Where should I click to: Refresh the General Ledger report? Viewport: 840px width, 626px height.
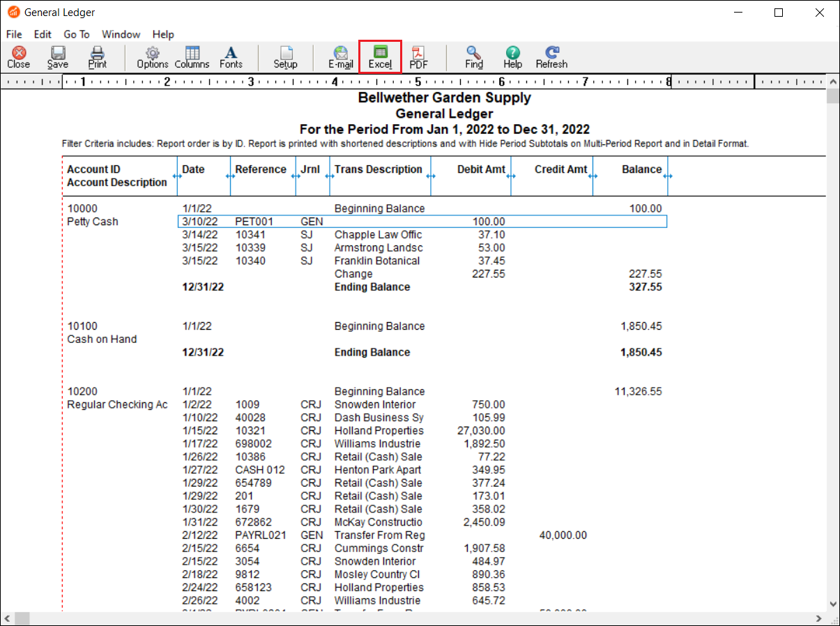551,57
